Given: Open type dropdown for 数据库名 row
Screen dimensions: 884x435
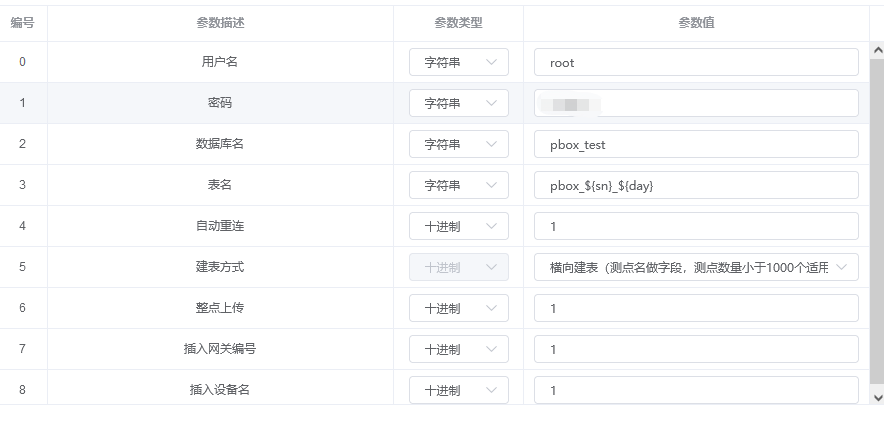Looking at the screenshot, I should click(458, 144).
